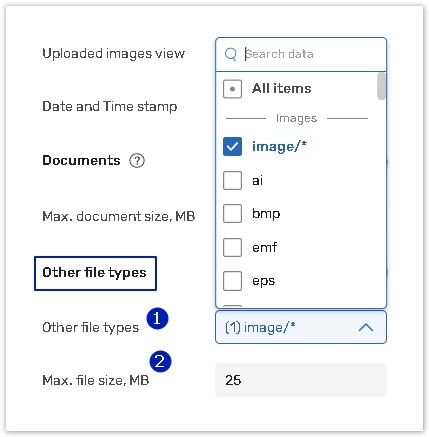The width and height of the screenshot is (429, 437).
Task: Click the bmp option label text
Action: [266, 214]
